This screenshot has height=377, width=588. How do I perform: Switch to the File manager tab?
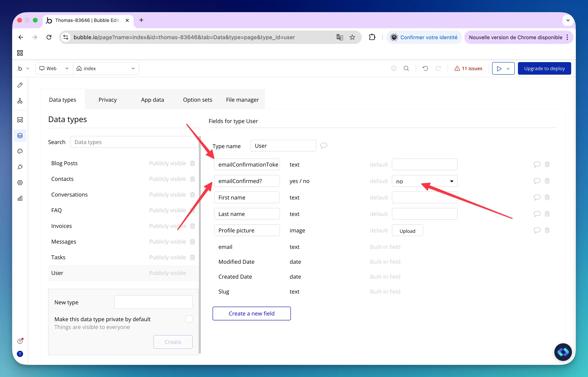point(242,100)
